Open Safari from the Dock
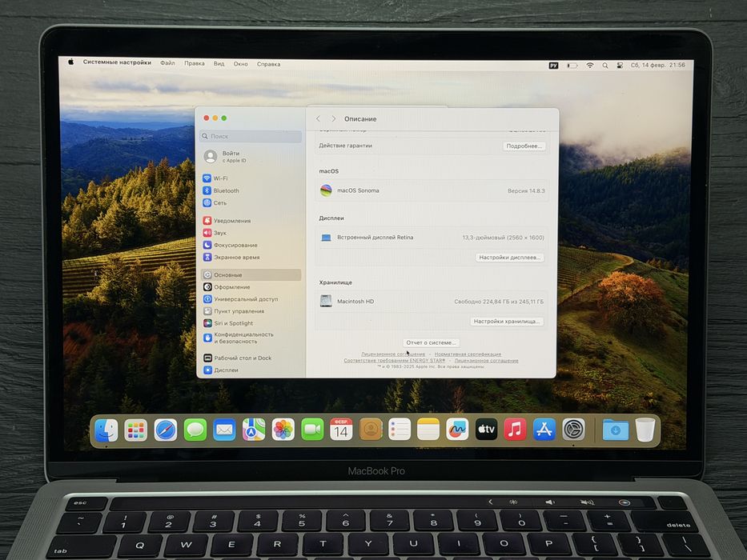Viewport: 747px width, 560px height. [165, 430]
